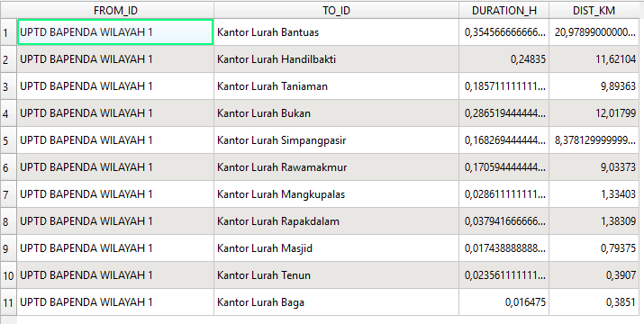Select distance value 12,01799
The width and height of the screenshot is (644, 324).
click(x=594, y=113)
